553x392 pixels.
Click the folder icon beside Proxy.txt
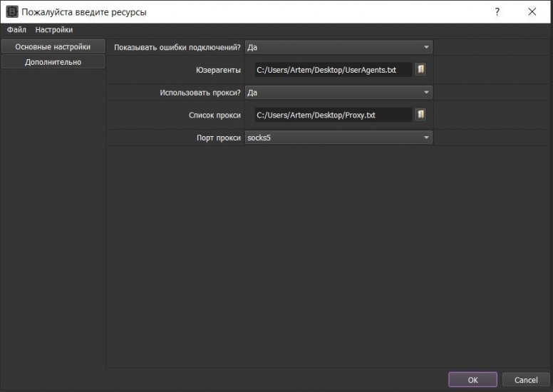pyautogui.click(x=420, y=115)
